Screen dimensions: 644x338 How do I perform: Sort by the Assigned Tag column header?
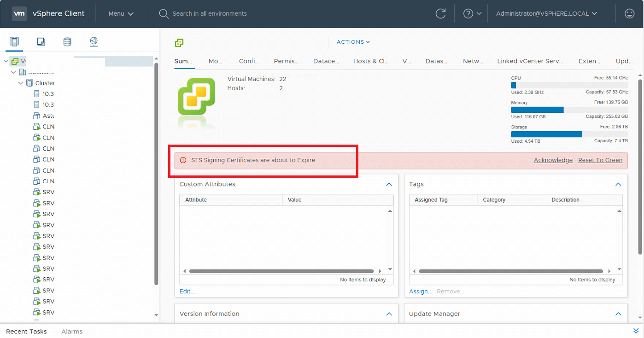(x=443, y=200)
